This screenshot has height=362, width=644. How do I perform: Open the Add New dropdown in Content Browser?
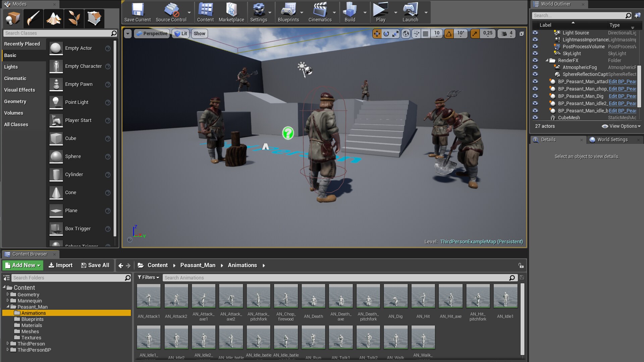pyautogui.click(x=22, y=265)
